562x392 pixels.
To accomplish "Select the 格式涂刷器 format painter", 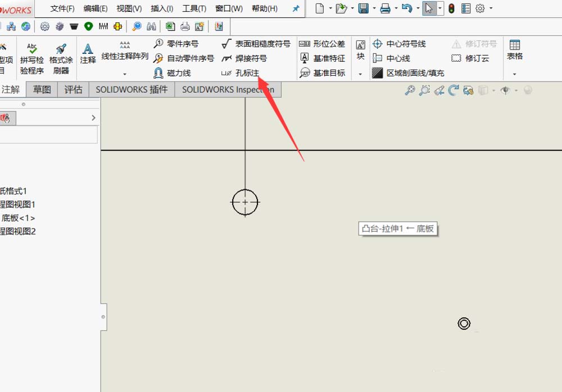I will (x=61, y=59).
